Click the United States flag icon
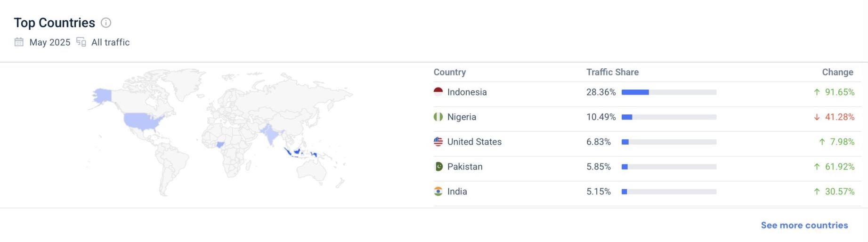The width and height of the screenshot is (868, 242). [x=438, y=142]
